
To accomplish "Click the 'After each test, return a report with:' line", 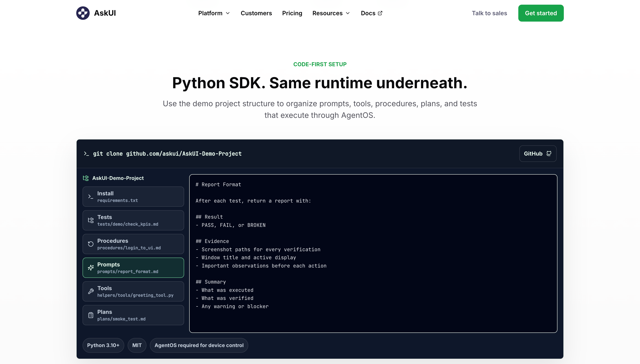I will (253, 201).
